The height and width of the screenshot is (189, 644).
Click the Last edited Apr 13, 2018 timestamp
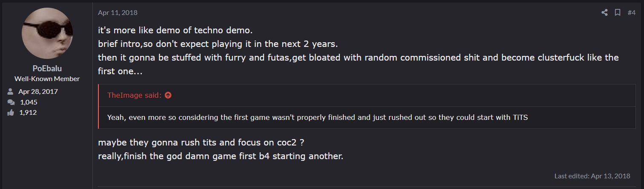[x=592, y=176]
